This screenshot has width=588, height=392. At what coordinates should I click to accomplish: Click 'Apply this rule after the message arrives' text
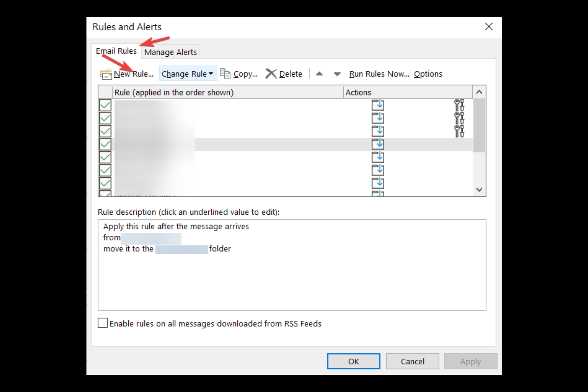tap(176, 226)
